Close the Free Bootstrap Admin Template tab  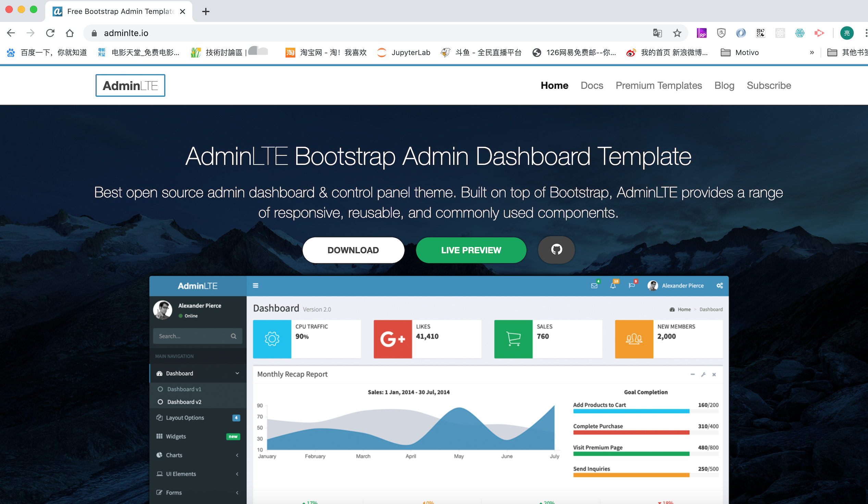pyautogui.click(x=183, y=12)
